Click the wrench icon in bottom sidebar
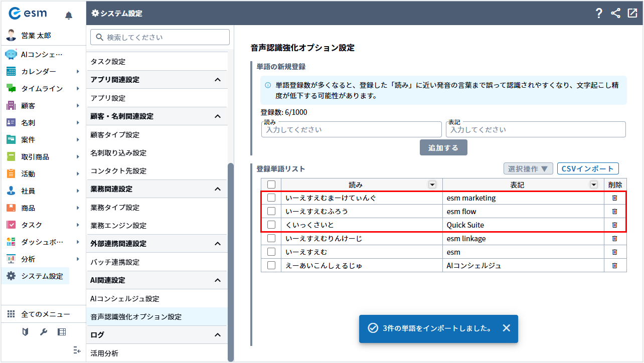 tap(43, 332)
